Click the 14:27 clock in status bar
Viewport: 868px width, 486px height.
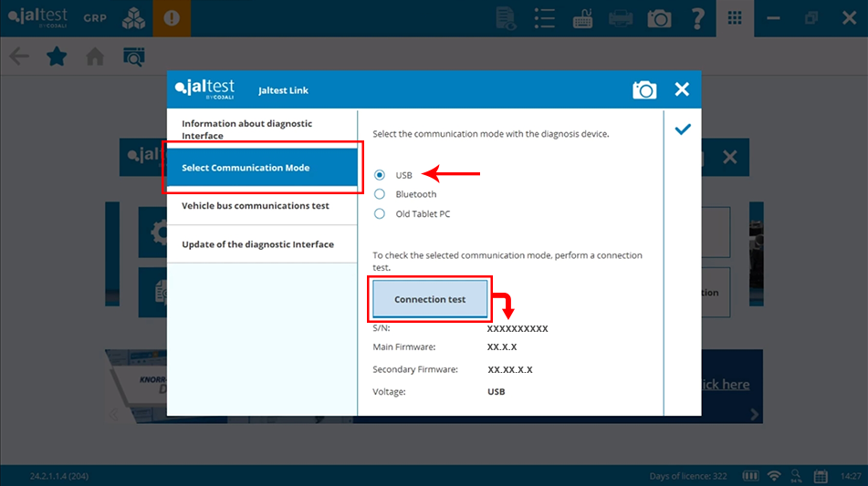click(851, 476)
